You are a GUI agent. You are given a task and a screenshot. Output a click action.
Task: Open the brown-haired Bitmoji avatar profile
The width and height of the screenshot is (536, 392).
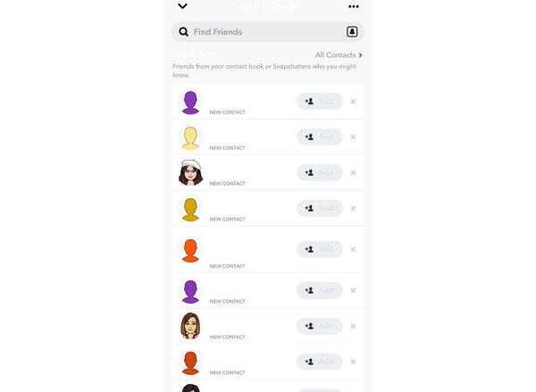pos(190,326)
